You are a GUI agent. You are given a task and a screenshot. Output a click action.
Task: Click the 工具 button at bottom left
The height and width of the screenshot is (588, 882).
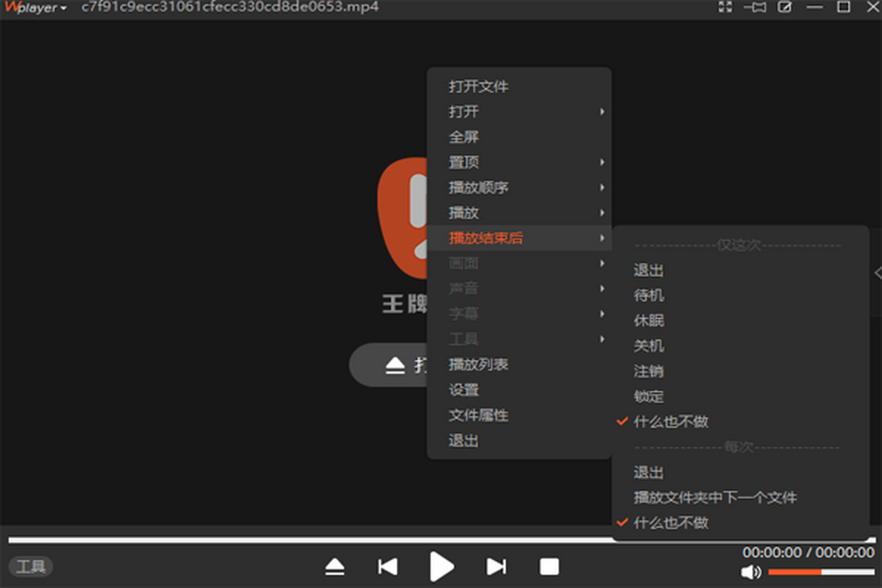[31, 567]
